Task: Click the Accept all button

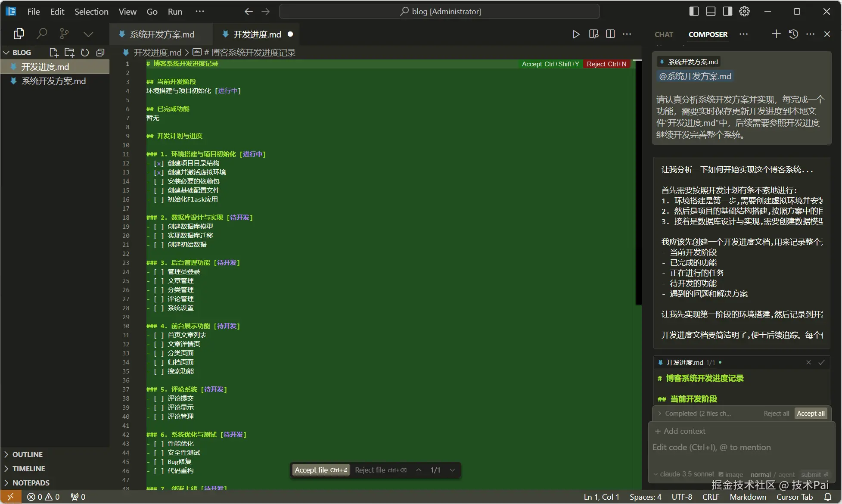Action: [x=811, y=414]
